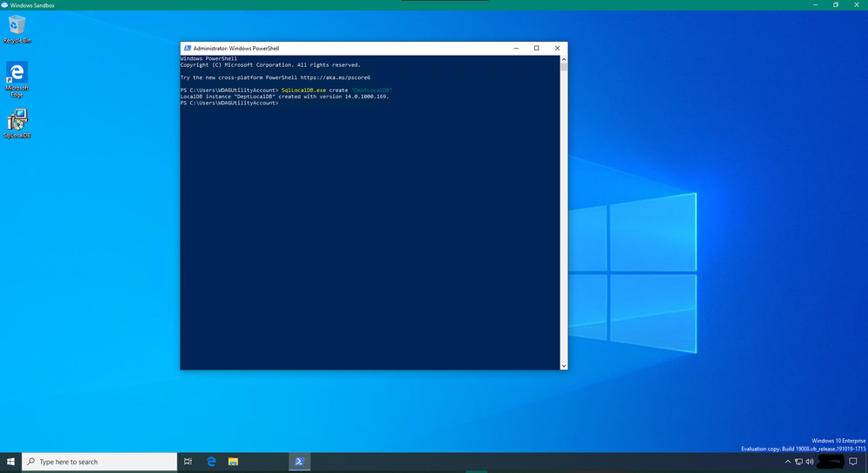Open Task View from the taskbar
The width and height of the screenshot is (868, 473).
click(x=189, y=462)
